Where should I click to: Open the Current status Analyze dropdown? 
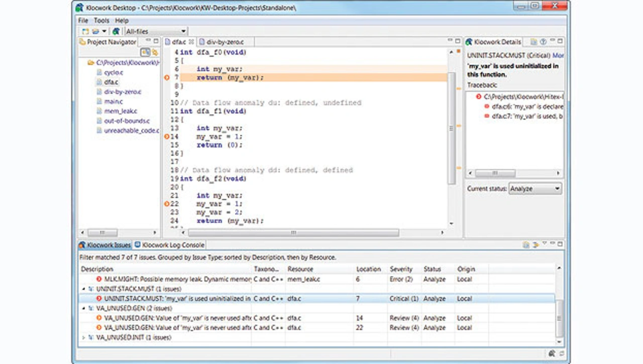(535, 189)
